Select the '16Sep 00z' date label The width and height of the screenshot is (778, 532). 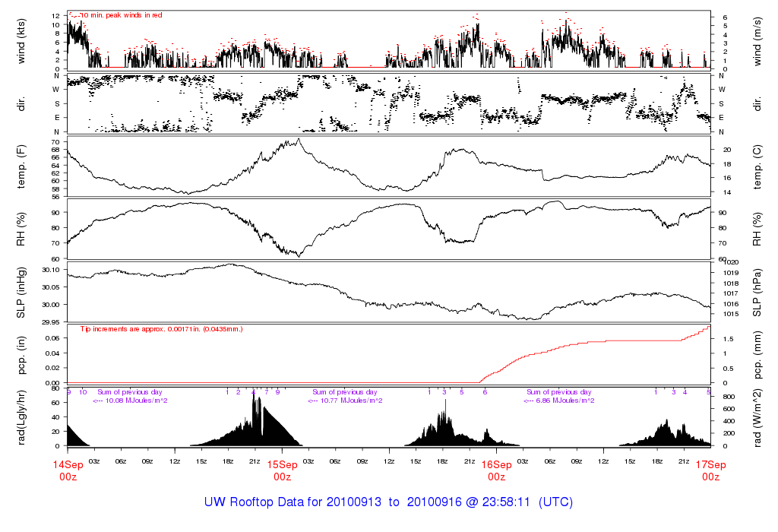[x=497, y=470]
